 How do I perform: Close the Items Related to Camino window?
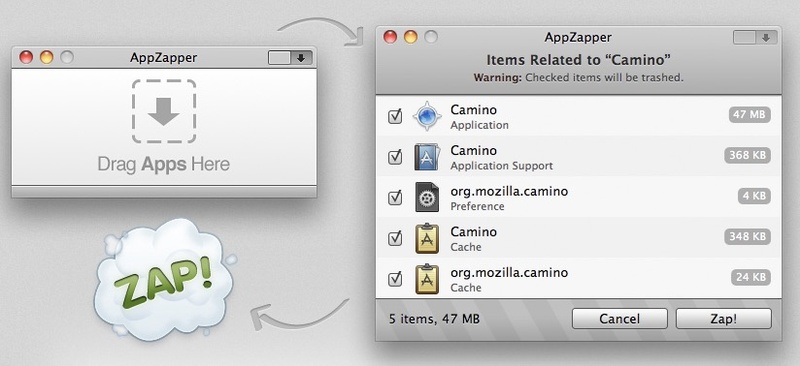click(x=390, y=37)
